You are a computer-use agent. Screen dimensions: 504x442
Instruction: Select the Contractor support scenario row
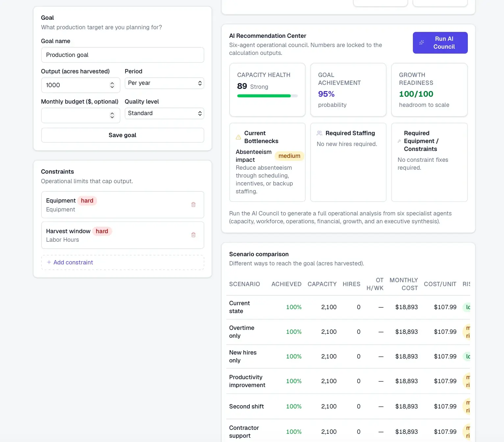pyautogui.click(x=348, y=431)
